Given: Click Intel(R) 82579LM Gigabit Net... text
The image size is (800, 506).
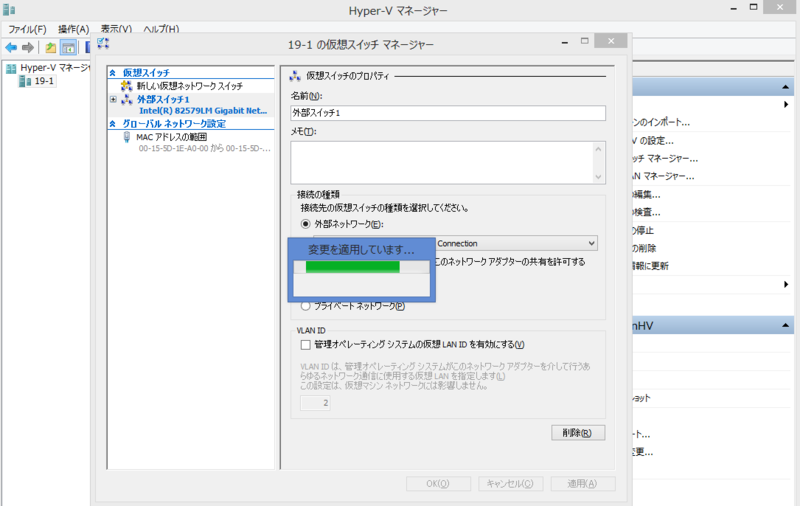Looking at the screenshot, I should [203, 111].
